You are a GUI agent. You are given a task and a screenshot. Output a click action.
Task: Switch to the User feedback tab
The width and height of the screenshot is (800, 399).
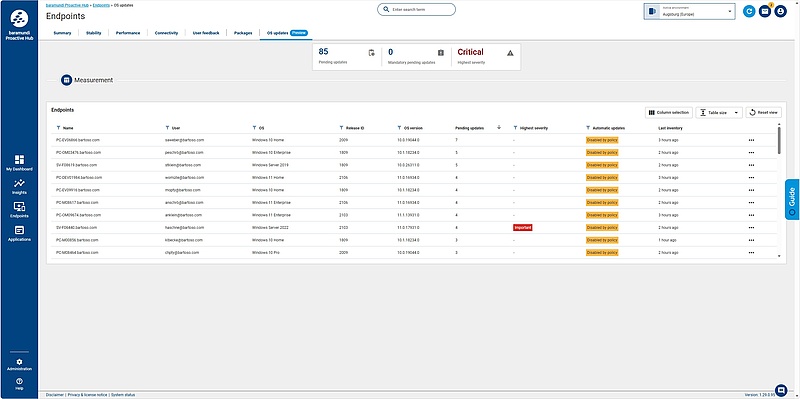[x=206, y=33]
